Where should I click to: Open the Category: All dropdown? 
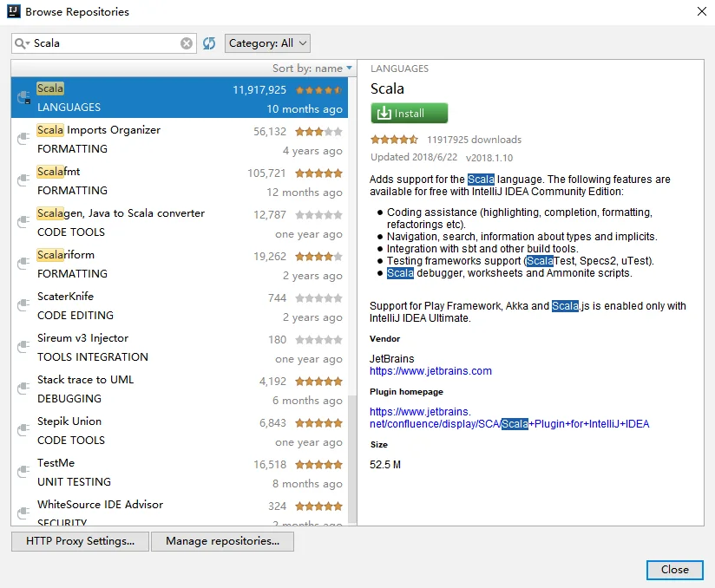[267, 43]
